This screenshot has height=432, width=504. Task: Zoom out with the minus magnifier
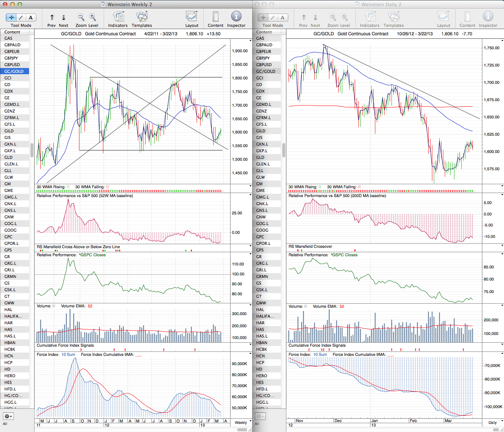point(81,17)
